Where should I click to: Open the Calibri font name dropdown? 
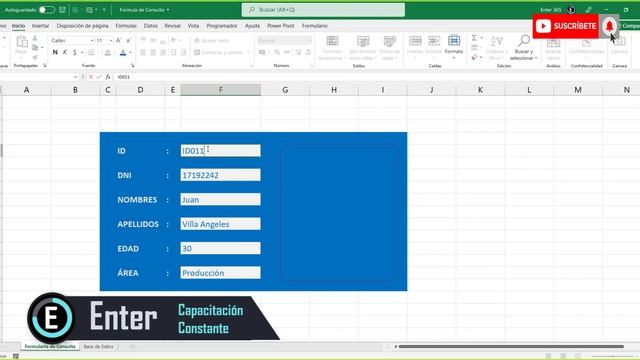pos(92,40)
